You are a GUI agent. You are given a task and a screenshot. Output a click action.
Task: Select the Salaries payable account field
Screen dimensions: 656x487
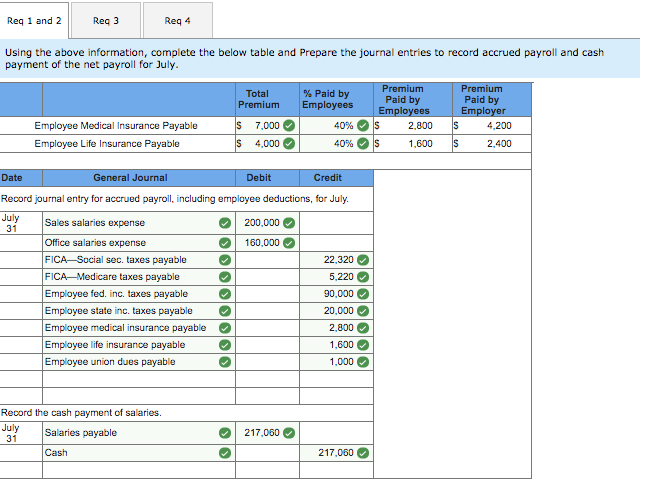tap(139, 433)
